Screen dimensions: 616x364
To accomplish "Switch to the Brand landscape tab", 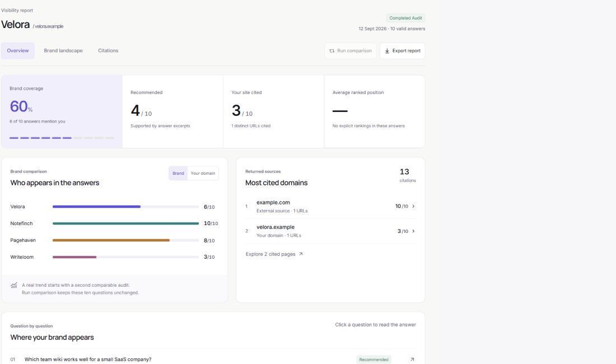I will pos(63,50).
